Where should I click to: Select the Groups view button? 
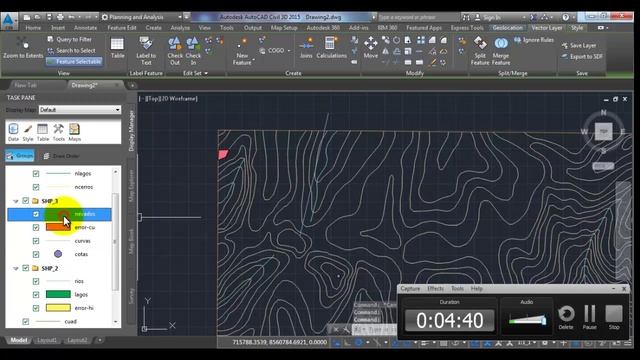click(x=20, y=156)
